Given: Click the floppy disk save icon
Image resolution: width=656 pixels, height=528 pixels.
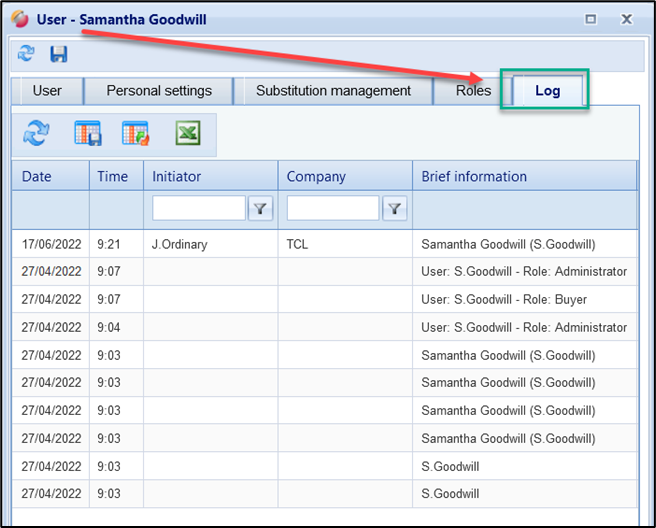Looking at the screenshot, I should pyautogui.click(x=59, y=54).
